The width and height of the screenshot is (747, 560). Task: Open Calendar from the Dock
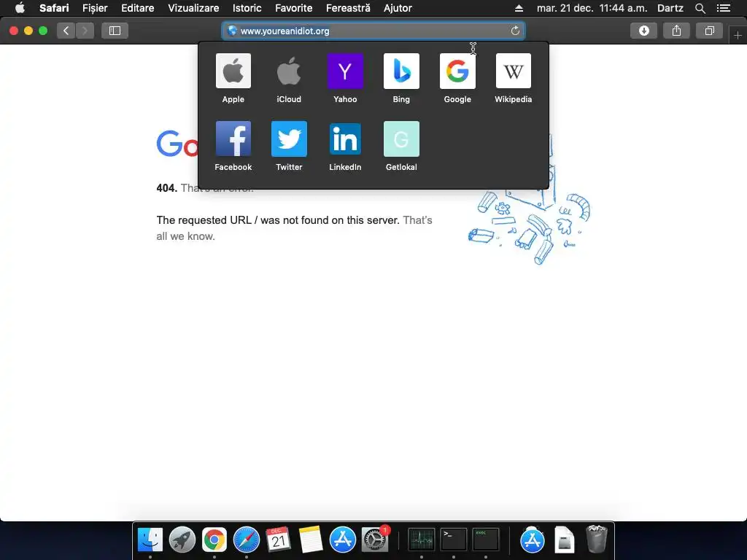point(278,540)
